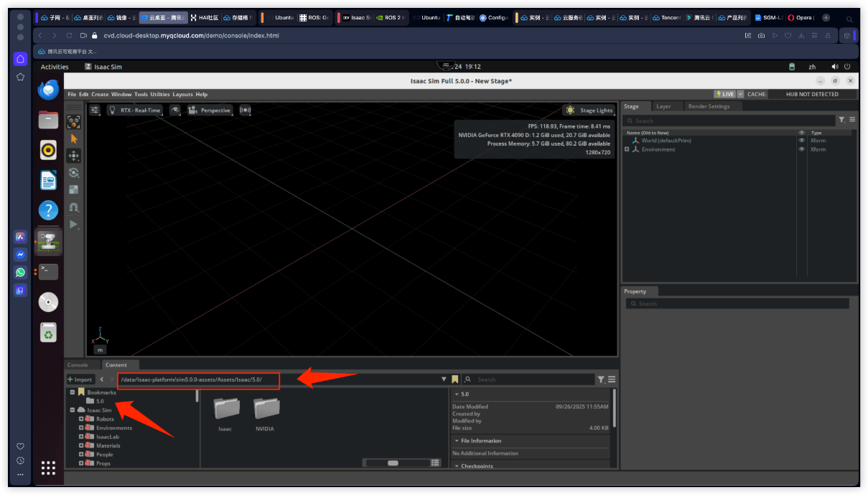Activate the Move tool in the viewport toolbar
Viewport: 868px width, 495px height.
[x=74, y=156]
